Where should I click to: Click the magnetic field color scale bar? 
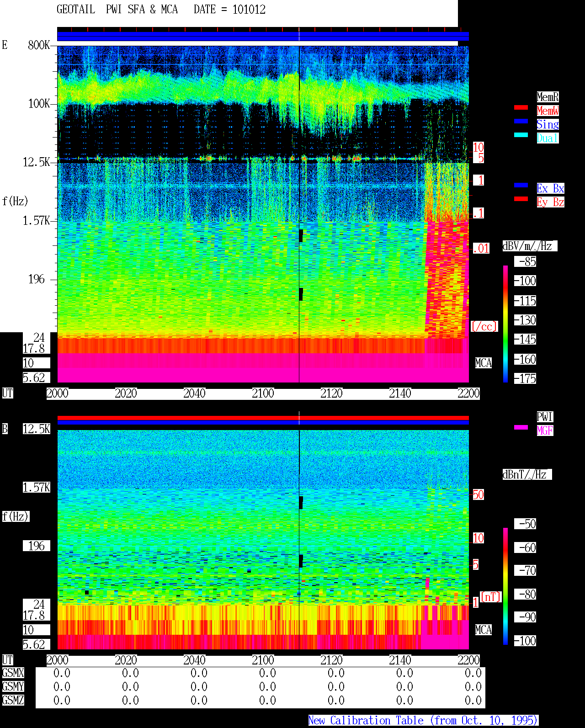[505, 586]
